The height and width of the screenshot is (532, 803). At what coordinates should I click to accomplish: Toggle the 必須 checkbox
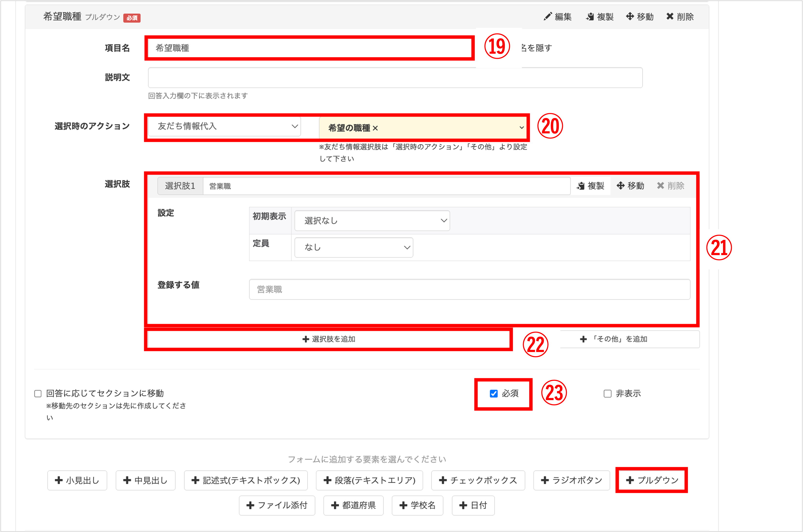(494, 394)
